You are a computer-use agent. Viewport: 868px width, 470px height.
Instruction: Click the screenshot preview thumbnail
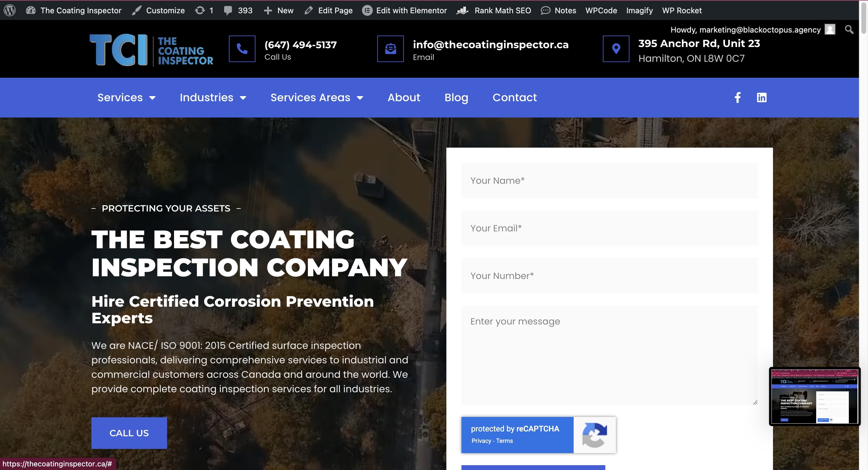[x=814, y=396]
